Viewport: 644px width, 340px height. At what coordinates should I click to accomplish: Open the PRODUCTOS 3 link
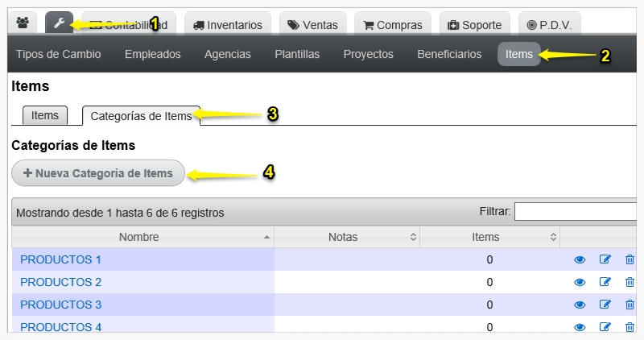coord(61,305)
